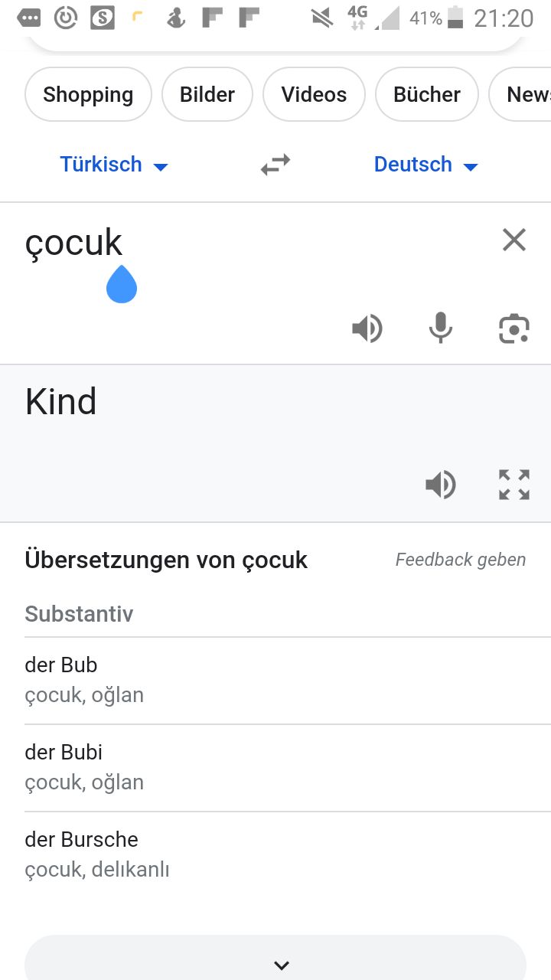Open camera translation icon
This screenshot has height=980, width=551.
(x=514, y=329)
